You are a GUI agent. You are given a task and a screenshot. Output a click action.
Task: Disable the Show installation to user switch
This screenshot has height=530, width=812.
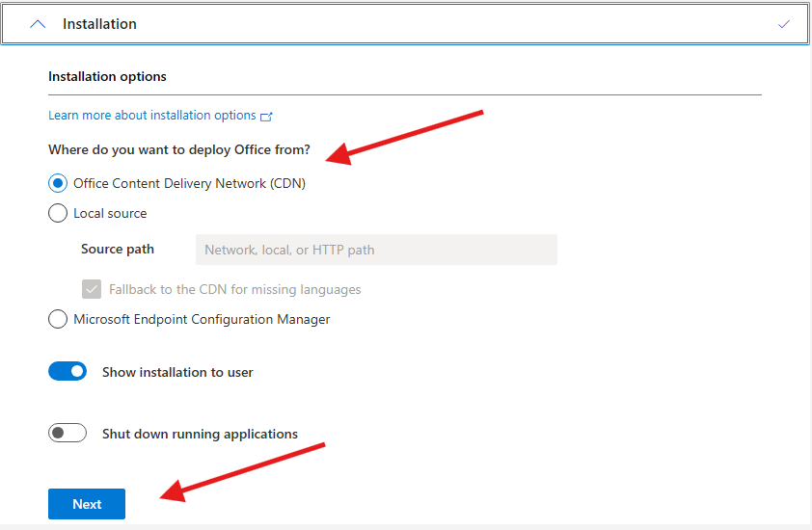point(68,371)
